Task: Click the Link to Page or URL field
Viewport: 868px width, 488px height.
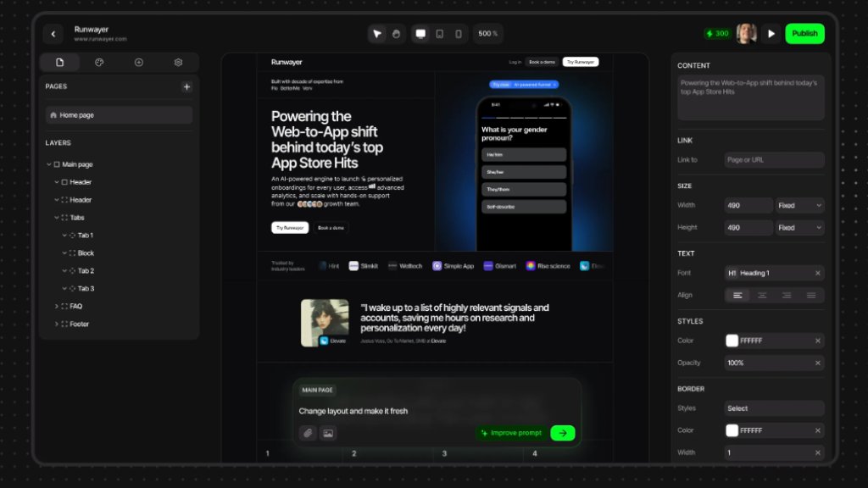Action: (774, 160)
